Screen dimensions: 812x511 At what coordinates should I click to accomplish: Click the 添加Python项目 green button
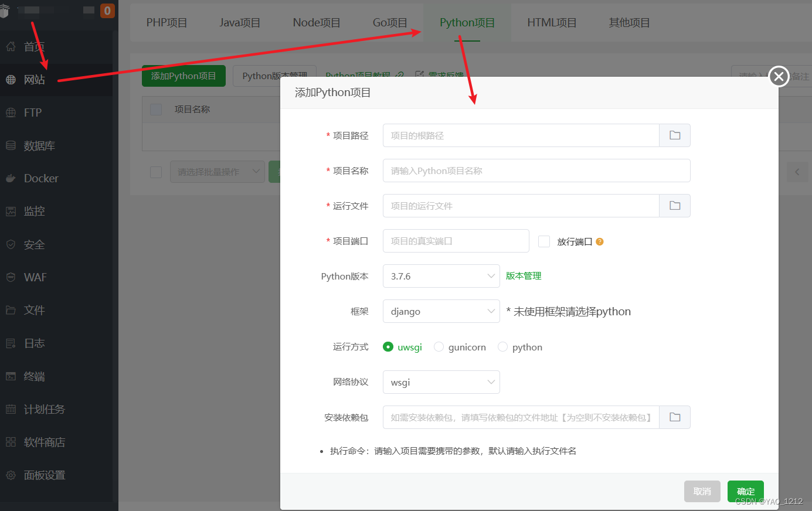[x=184, y=76]
